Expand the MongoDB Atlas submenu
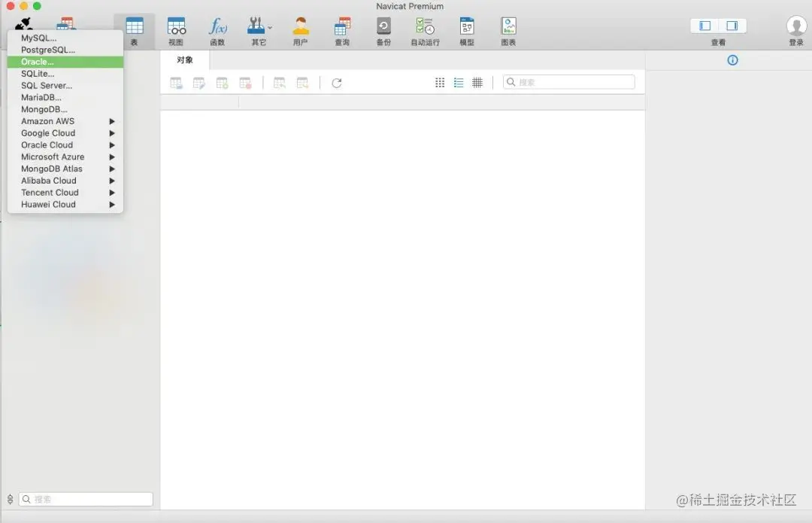Image resolution: width=812 pixels, height=523 pixels. click(x=65, y=169)
